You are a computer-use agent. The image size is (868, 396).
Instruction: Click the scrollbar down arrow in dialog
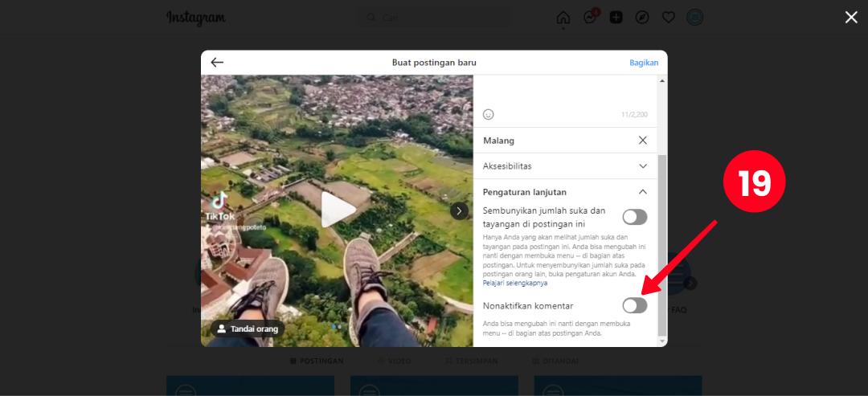pos(662,342)
